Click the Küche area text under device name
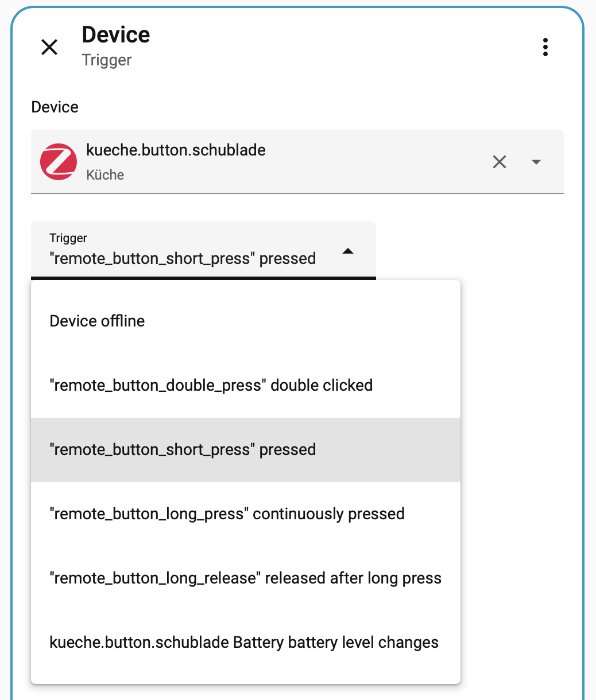 pyautogui.click(x=105, y=175)
